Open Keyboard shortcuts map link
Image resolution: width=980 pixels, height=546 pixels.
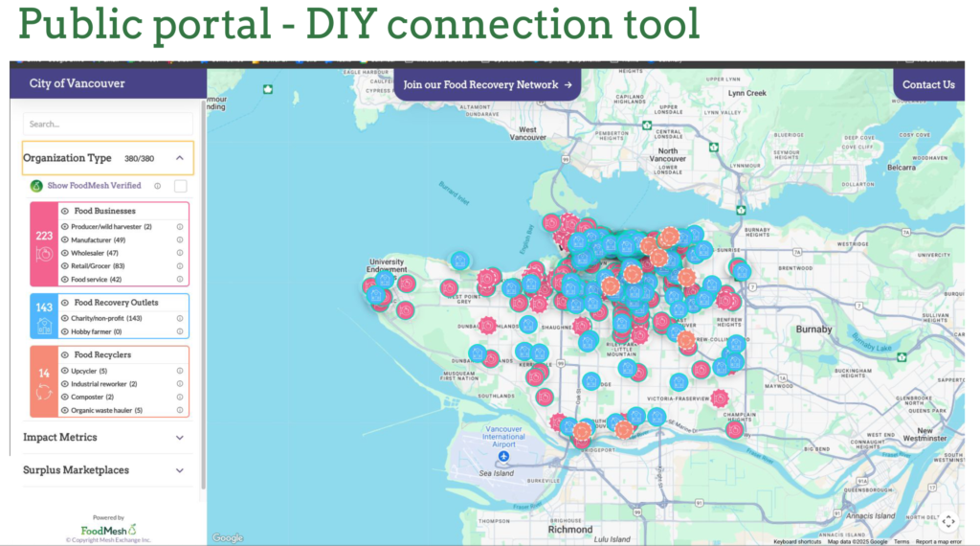coord(797,541)
